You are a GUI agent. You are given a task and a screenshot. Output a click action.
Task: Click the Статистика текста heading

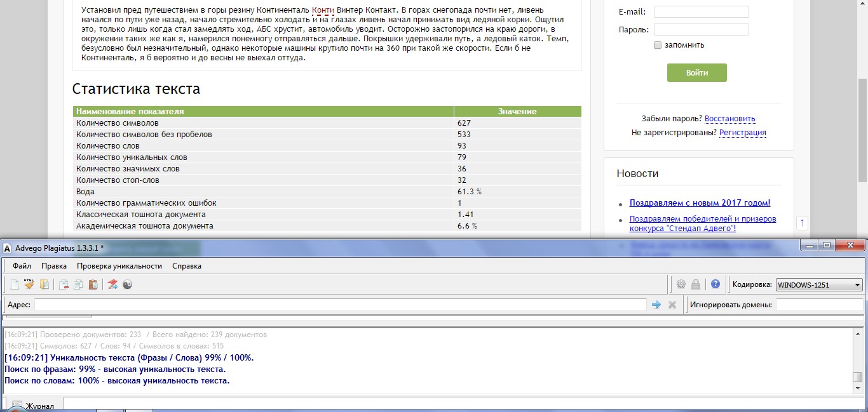pos(136,89)
